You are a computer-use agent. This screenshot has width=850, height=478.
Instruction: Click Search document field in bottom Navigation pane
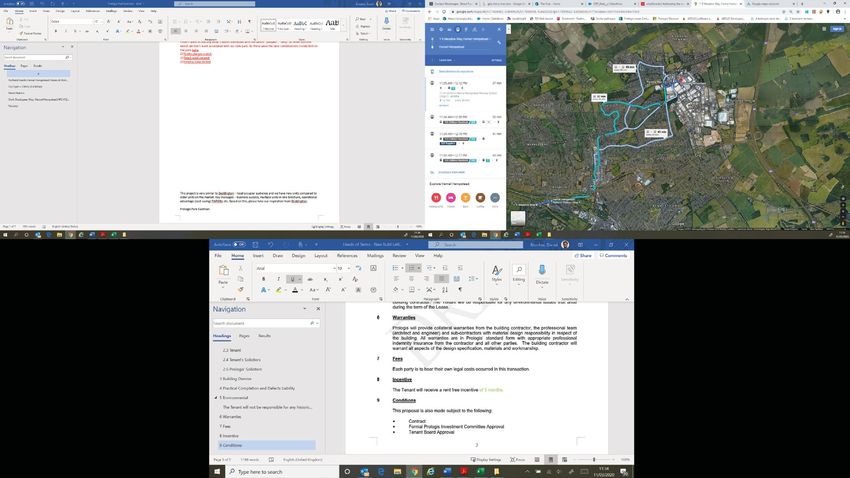coord(266,323)
